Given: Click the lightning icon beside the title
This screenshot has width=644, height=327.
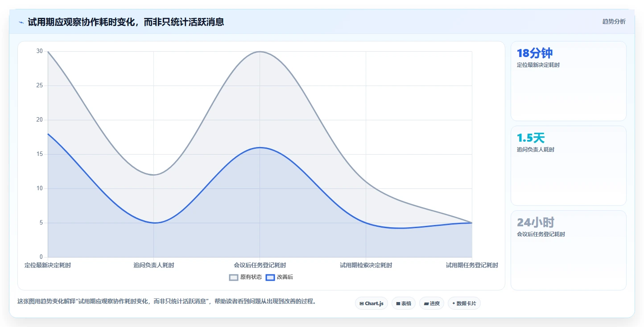Looking at the screenshot, I should tap(21, 22).
